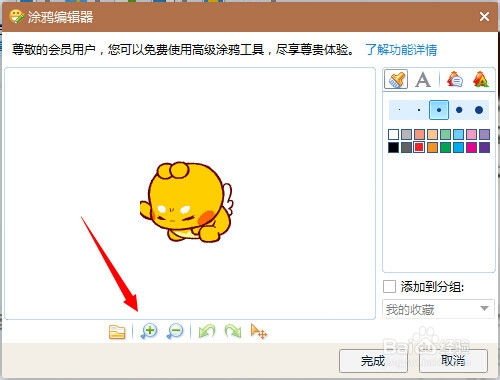Pick the light gray color swatch
The image size is (500, 380).
point(406,135)
